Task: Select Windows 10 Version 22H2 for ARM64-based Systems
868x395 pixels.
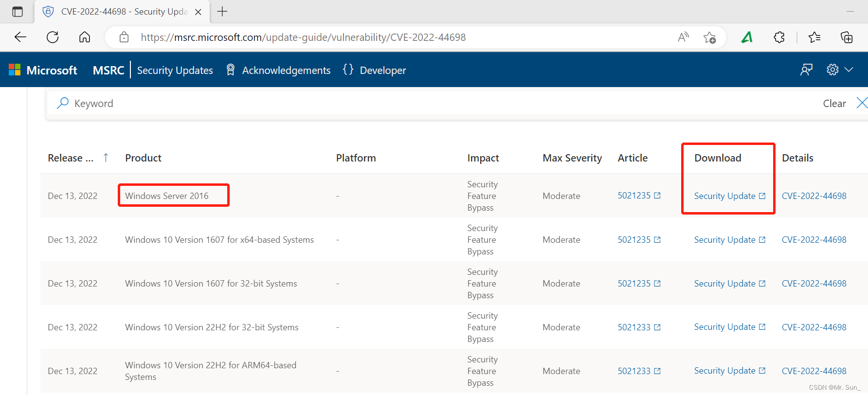Action: (211, 371)
